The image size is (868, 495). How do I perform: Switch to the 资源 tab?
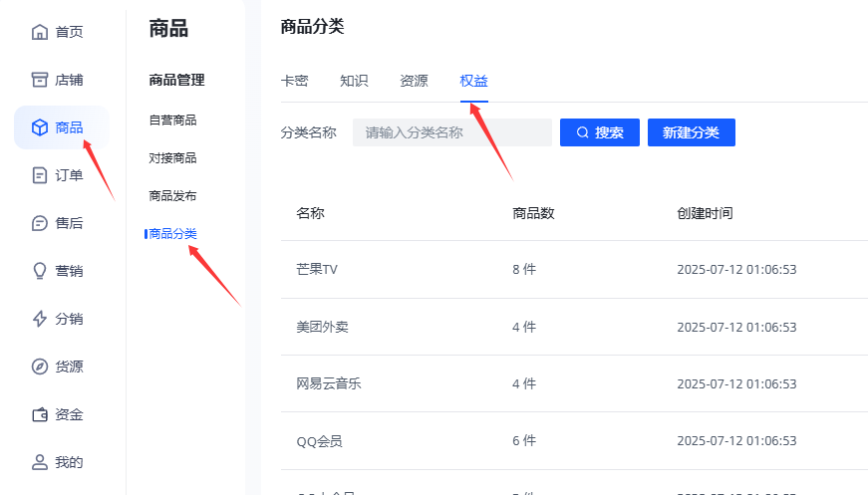[415, 81]
